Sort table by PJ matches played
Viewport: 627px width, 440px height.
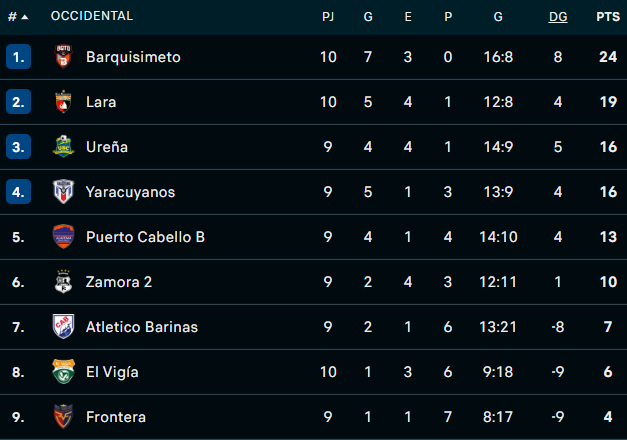328,17
